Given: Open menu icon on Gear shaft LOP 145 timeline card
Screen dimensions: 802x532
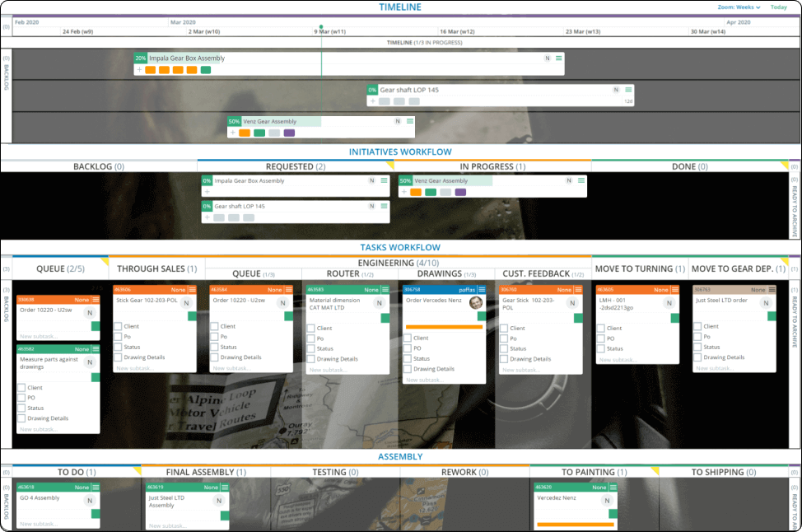Looking at the screenshot, I should pyautogui.click(x=628, y=90).
